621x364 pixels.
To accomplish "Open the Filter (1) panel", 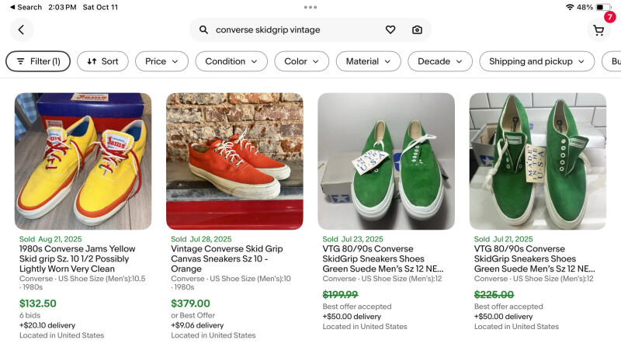I will [38, 61].
